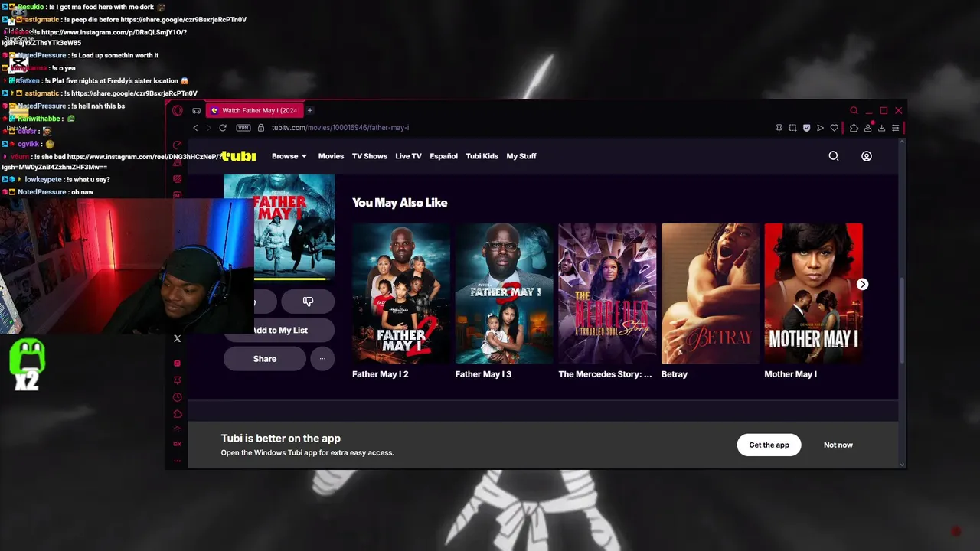
Task: Open the downloads arrow icon
Action: 881,128
